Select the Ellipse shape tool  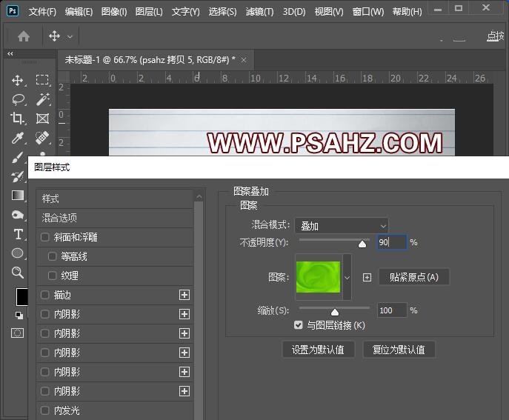pos(18,253)
